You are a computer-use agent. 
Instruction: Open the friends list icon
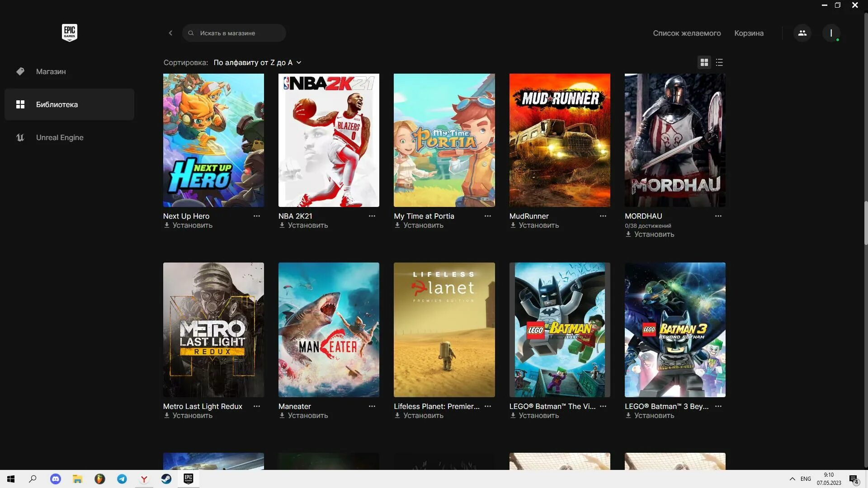[x=802, y=33]
